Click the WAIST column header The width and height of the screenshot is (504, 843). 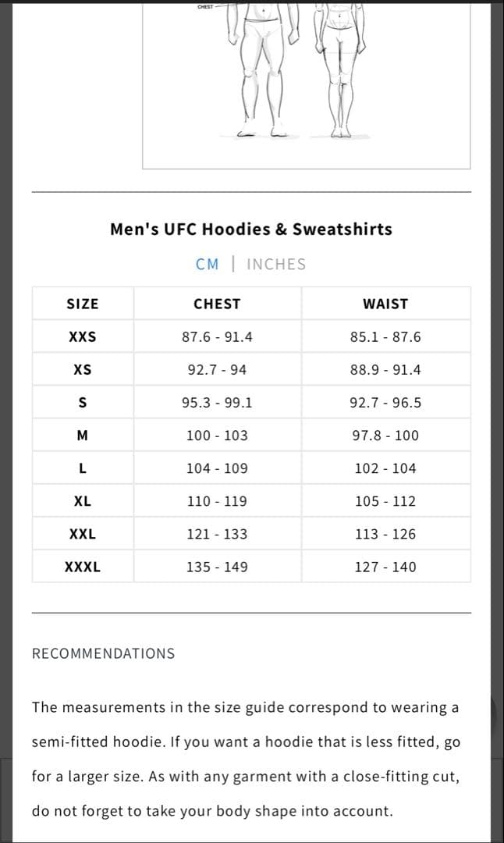pyautogui.click(x=385, y=303)
